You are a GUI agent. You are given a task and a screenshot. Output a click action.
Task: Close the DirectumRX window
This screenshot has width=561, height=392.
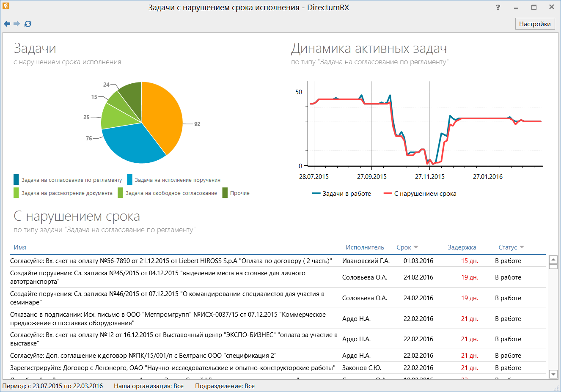coord(552,7)
